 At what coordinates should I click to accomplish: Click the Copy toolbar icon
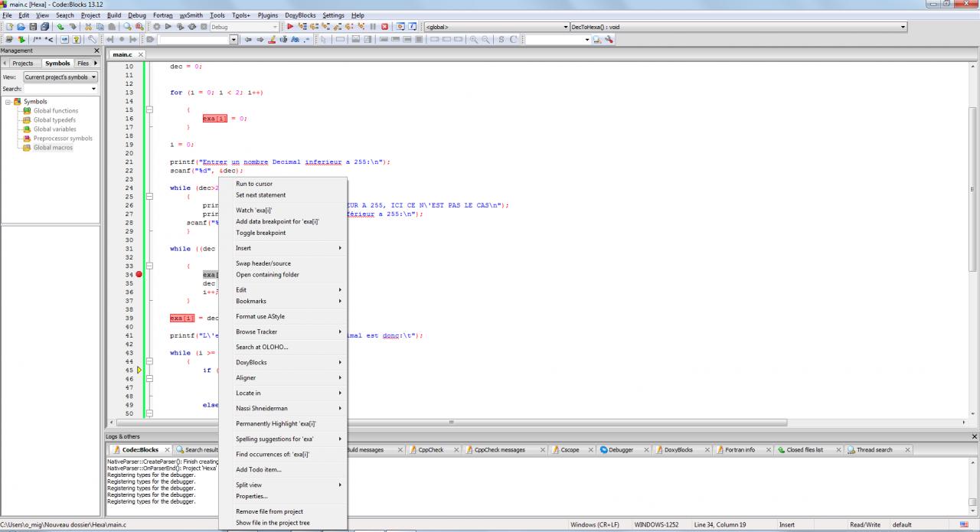tap(100, 27)
